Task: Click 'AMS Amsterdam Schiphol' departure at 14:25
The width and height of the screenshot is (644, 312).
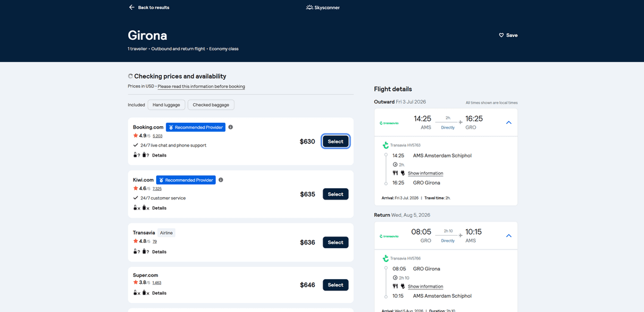Action: (442, 156)
